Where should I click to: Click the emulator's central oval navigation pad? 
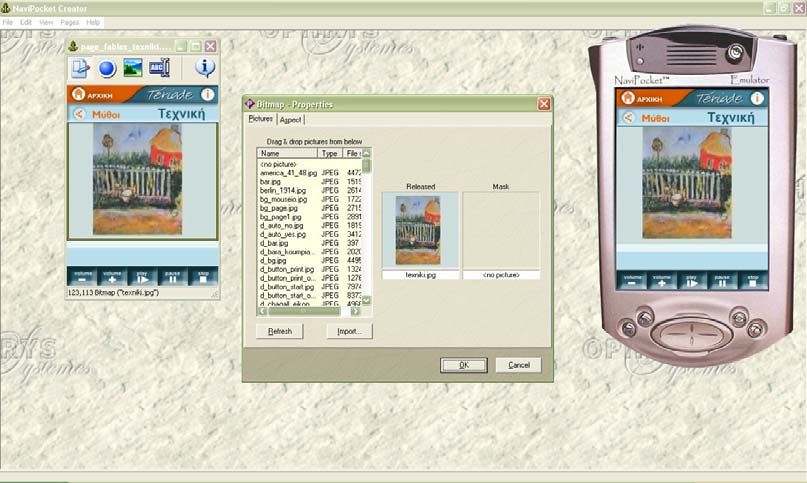point(691,334)
